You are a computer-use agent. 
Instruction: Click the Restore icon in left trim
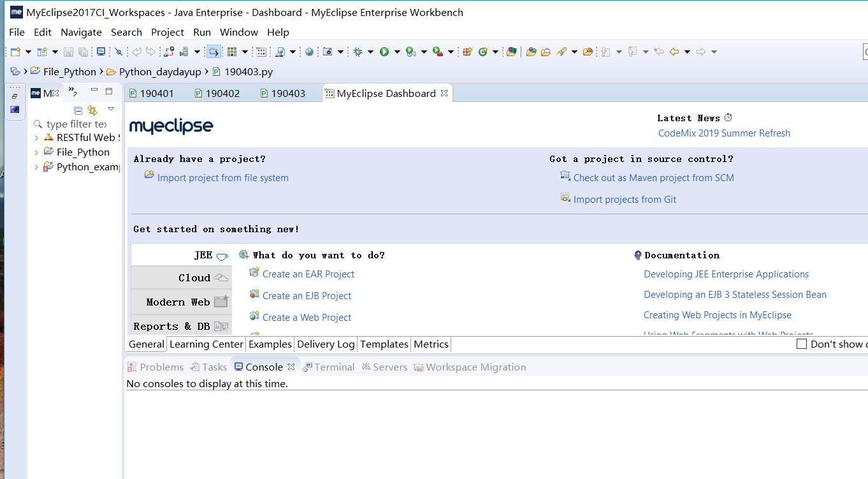(15, 96)
